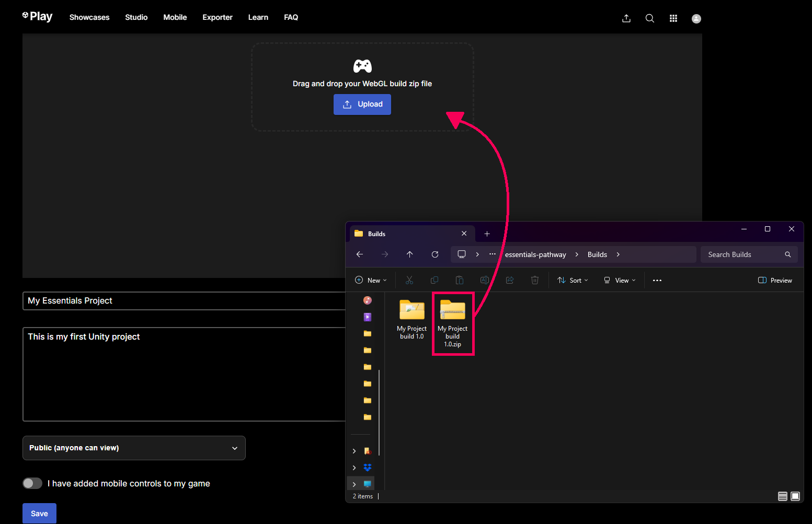Go up one folder level in Explorer
The height and width of the screenshot is (524, 812).
pos(410,254)
